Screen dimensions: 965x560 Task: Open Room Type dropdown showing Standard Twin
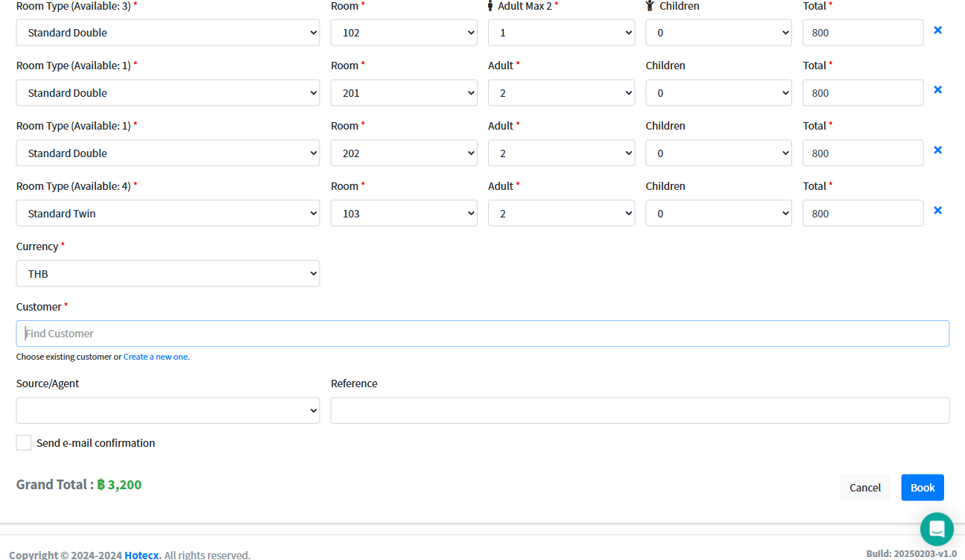click(168, 213)
